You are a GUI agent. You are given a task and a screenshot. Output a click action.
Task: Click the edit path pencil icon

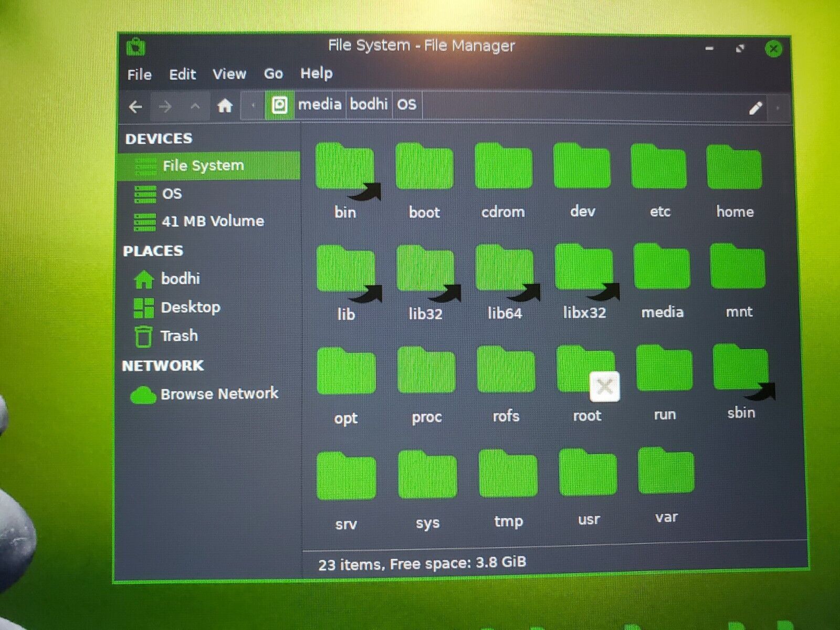[x=755, y=108]
